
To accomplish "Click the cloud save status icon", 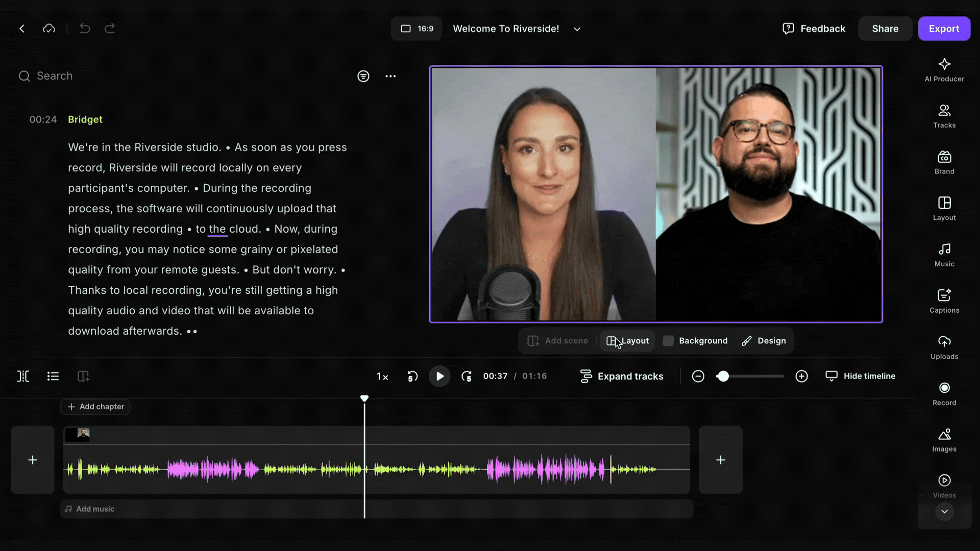I will [x=49, y=29].
